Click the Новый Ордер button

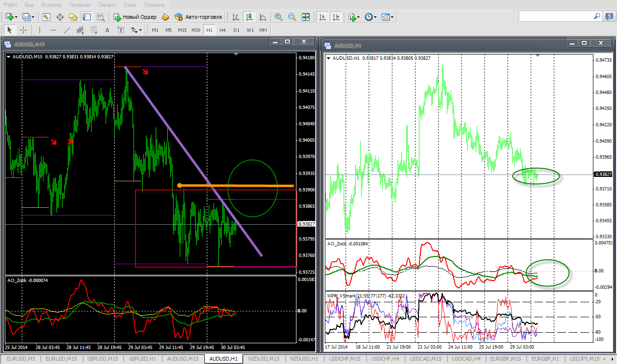[135, 17]
